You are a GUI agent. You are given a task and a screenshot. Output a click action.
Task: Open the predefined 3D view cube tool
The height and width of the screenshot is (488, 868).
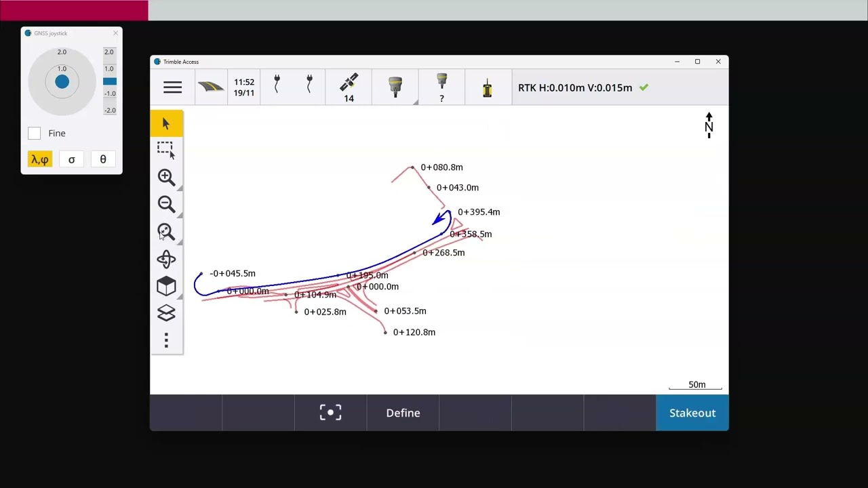pyautogui.click(x=166, y=286)
